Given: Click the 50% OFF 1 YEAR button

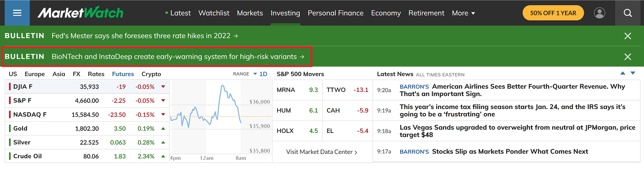Looking at the screenshot, I should click(553, 13).
